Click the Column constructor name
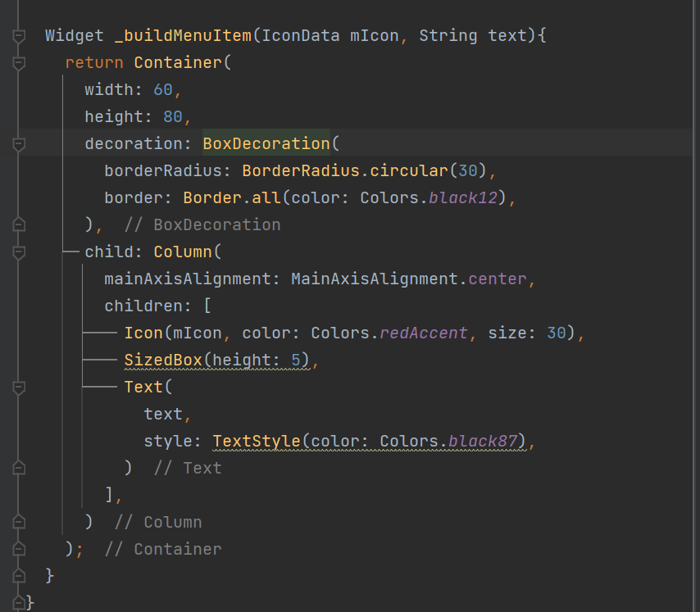The image size is (700, 612). point(183,252)
